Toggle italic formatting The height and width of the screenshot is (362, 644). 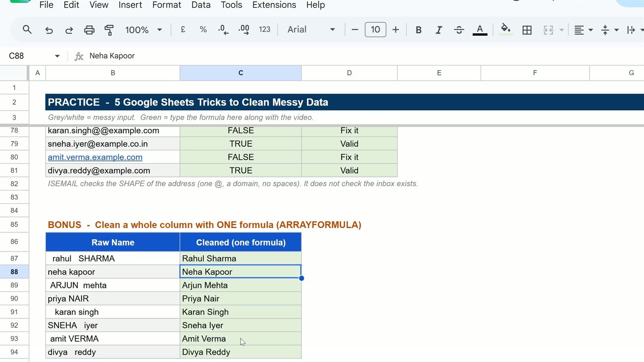tap(439, 30)
